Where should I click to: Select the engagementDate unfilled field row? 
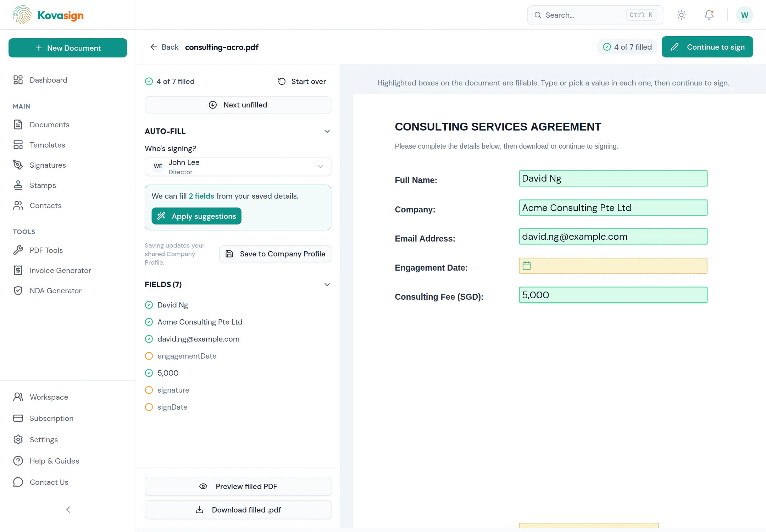(238, 356)
